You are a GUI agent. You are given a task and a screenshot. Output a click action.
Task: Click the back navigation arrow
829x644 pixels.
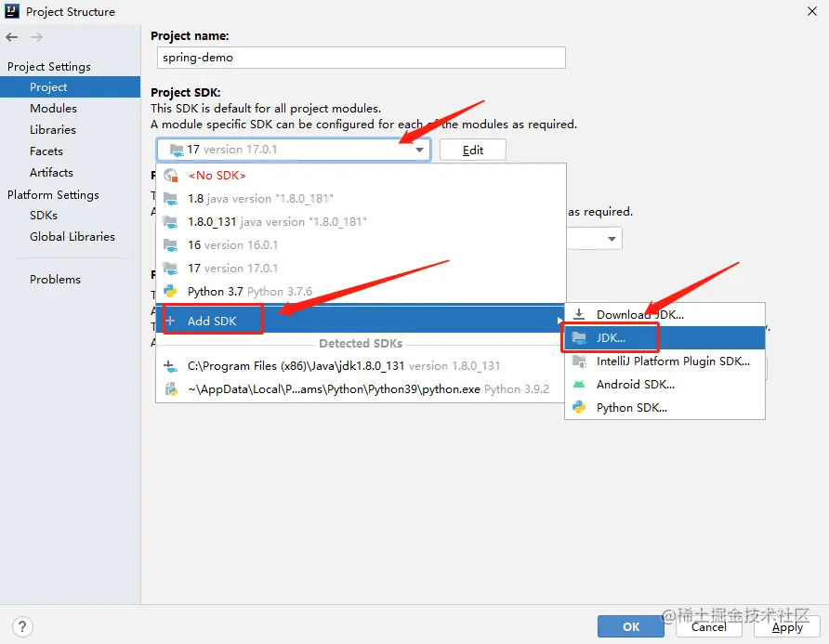12,37
